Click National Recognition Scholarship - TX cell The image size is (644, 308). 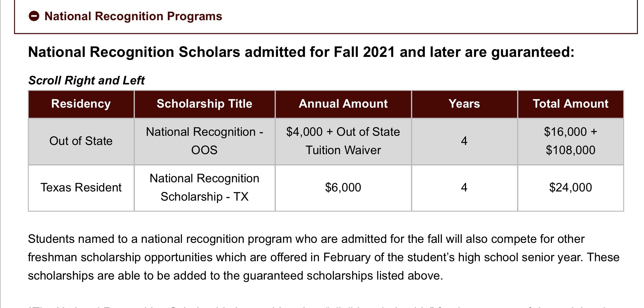pyautogui.click(x=204, y=187)
